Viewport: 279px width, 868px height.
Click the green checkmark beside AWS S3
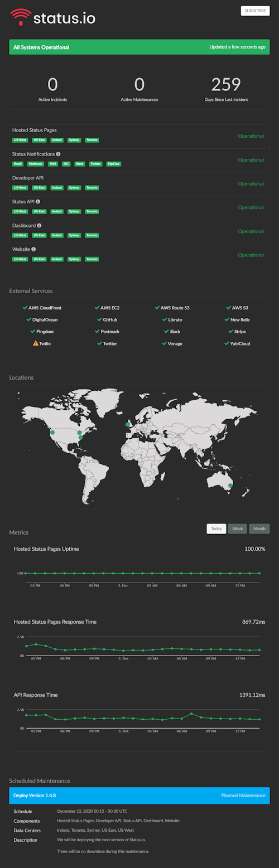point(229,308)
